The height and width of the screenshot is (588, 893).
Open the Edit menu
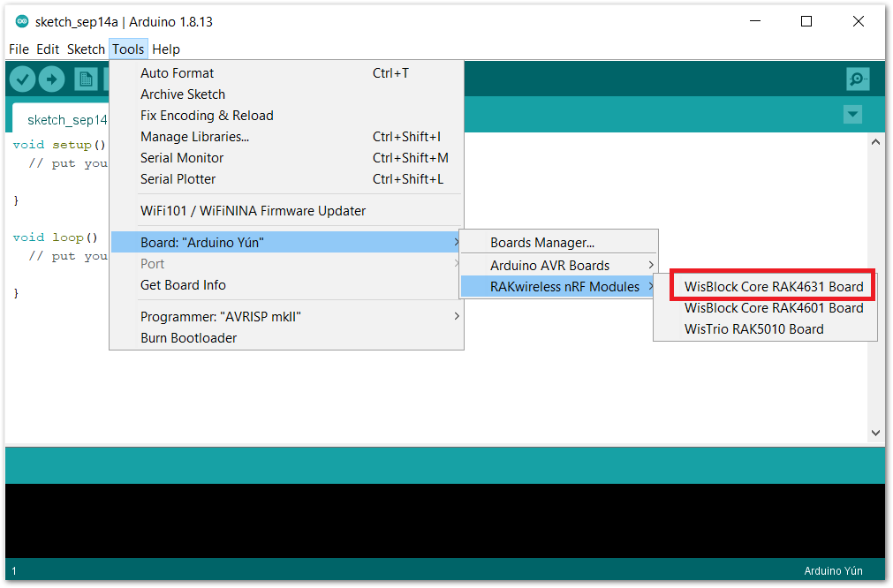tap(48, 49)
